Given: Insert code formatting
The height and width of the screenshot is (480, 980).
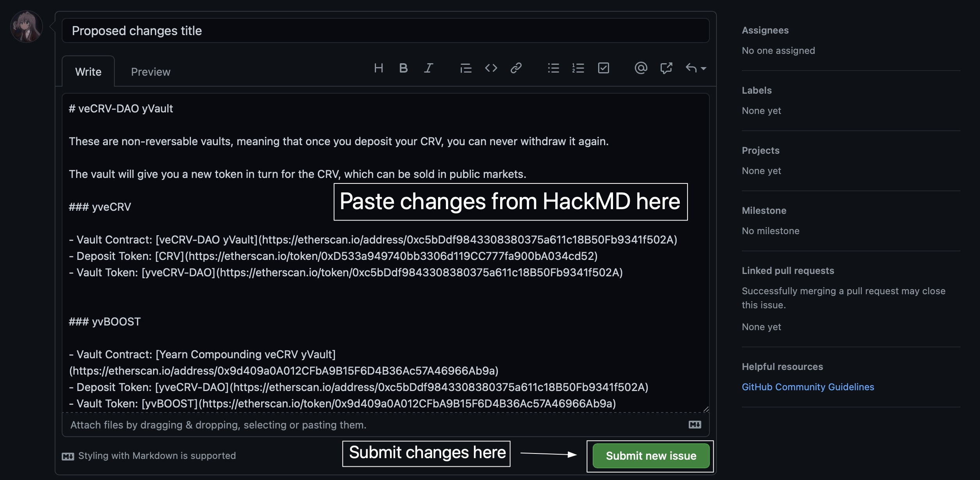Looking at the screenshot, I should (x=491, y=68).
